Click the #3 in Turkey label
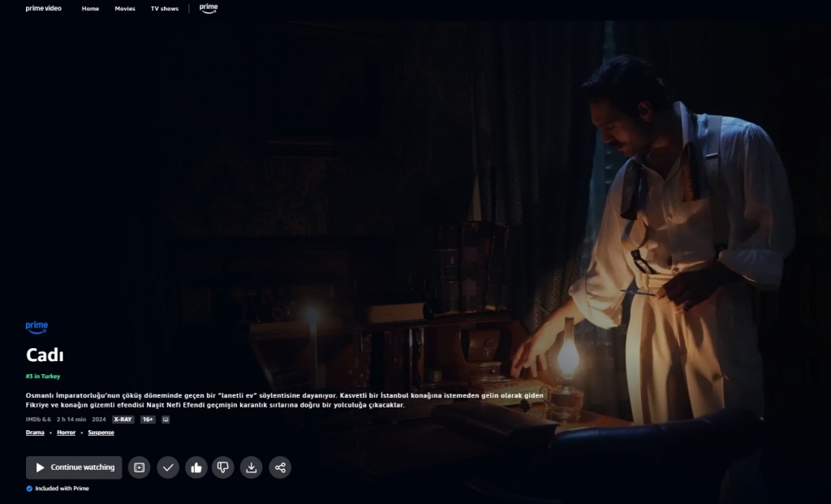The width and height of the screenshot is (831, 504). [43, 377]
